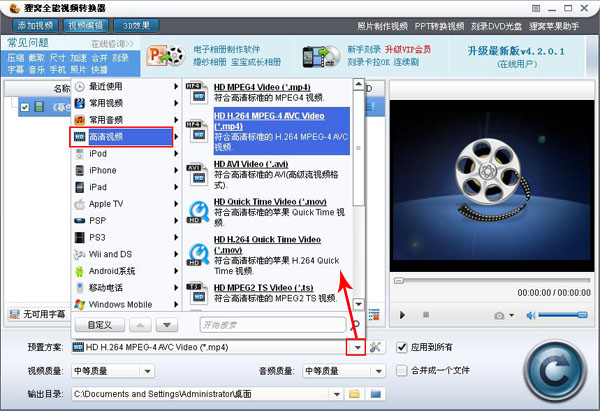Open the PS3 device category
Viewport: 600px width, 411px height.
pyautogui.click(x=125, y=238)
